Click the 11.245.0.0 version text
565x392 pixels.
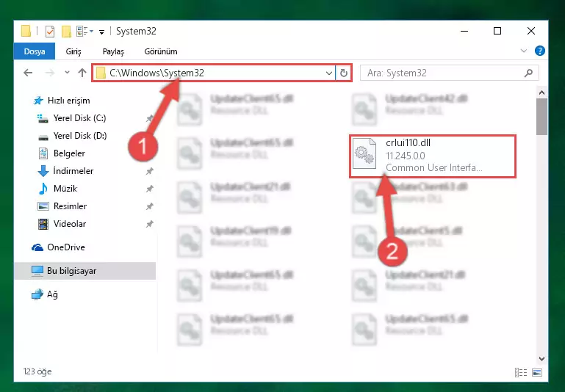coord(405,156)
